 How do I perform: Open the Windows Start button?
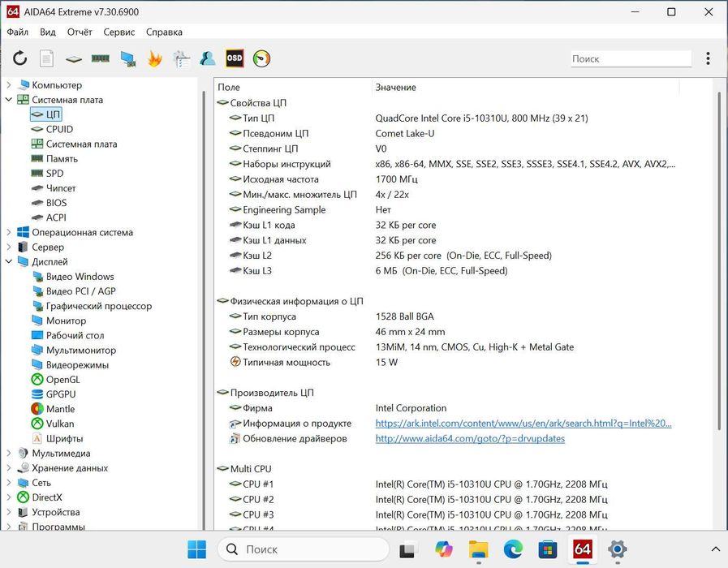tap(197, 549)
